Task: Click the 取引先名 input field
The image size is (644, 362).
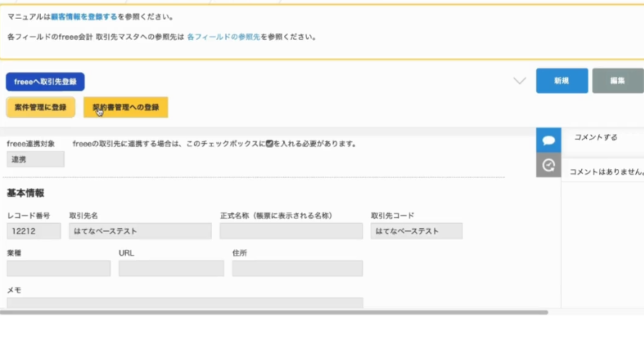Action: click(140, 231)
